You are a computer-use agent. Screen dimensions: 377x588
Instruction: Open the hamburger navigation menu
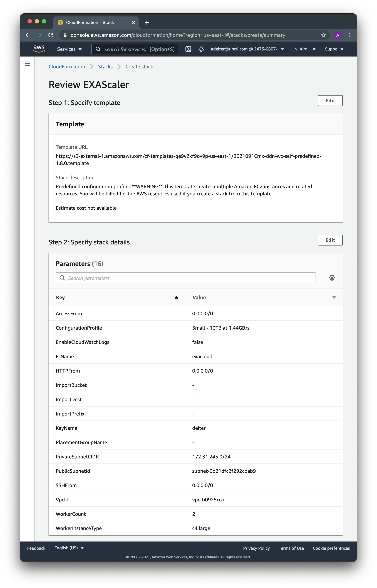tap(27, 64)
